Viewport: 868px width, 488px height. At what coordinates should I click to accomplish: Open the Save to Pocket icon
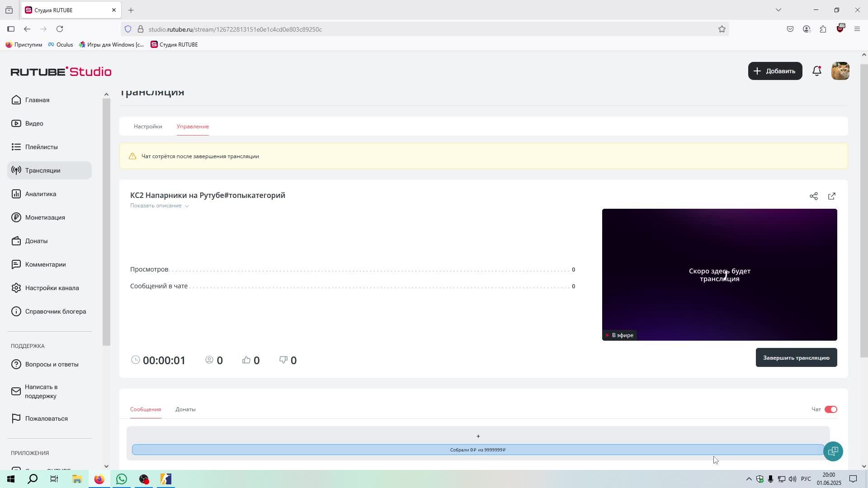(x=790, y=29)
